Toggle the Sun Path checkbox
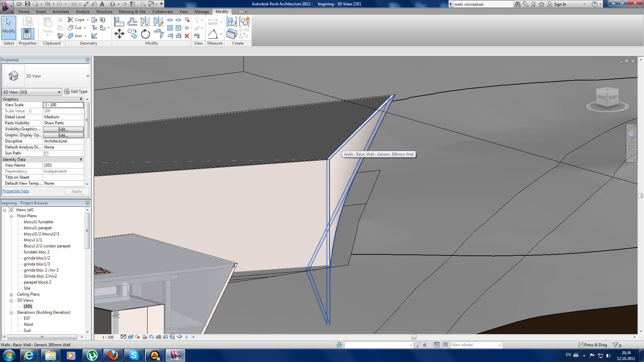The image size is (644, 362). [x=46, y=154]
